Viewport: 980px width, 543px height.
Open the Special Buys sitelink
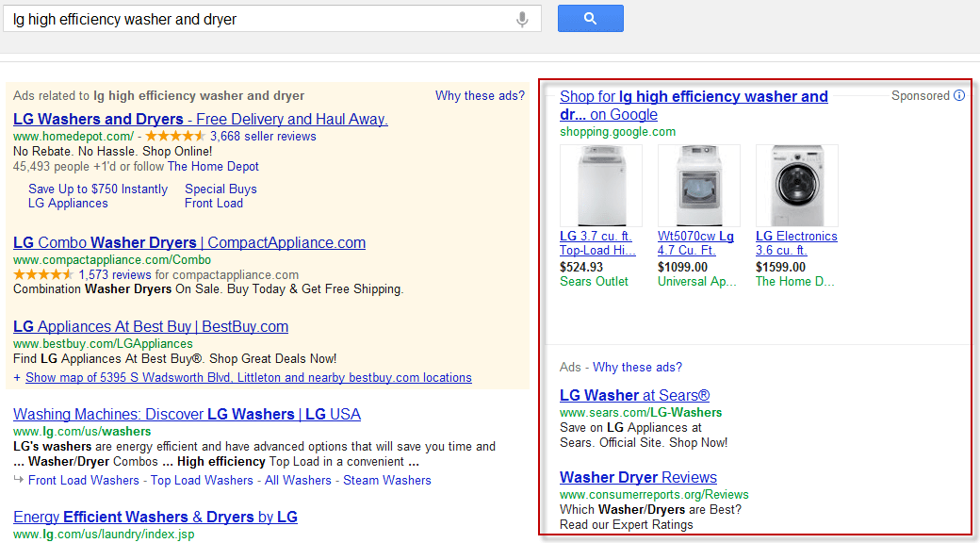220,189
